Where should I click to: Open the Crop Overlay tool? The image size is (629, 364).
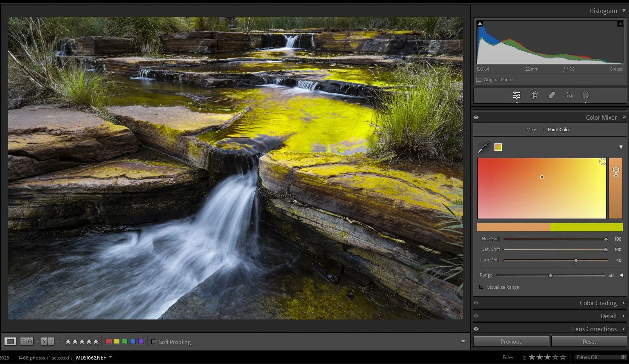click(534, 95)
